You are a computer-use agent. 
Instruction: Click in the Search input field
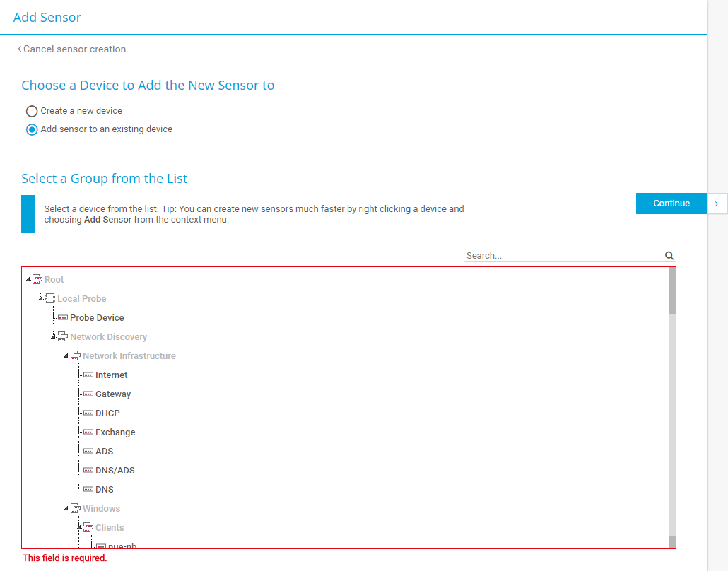(x=562, y=256)
